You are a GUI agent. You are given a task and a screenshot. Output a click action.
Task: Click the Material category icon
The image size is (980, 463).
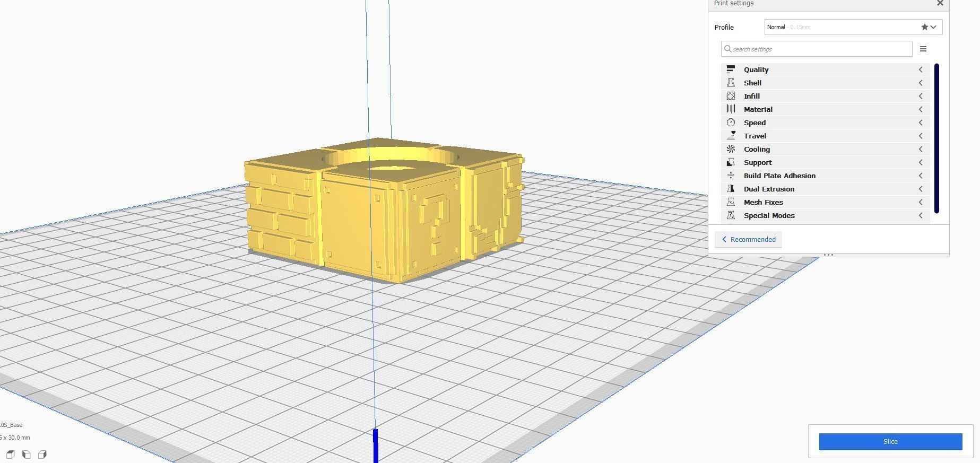coord(731,109)
